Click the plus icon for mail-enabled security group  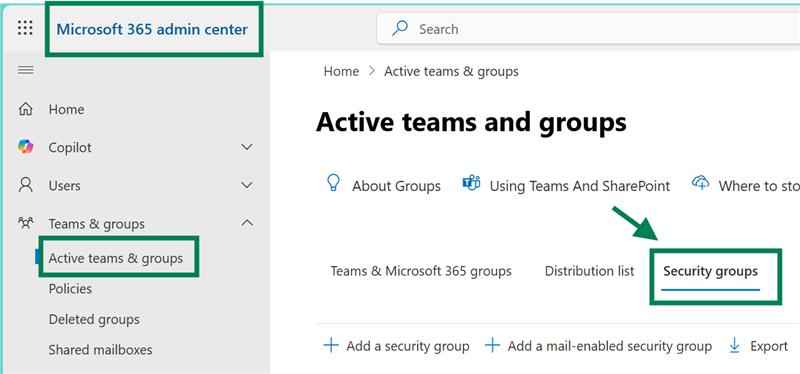[x=492, y=346]
